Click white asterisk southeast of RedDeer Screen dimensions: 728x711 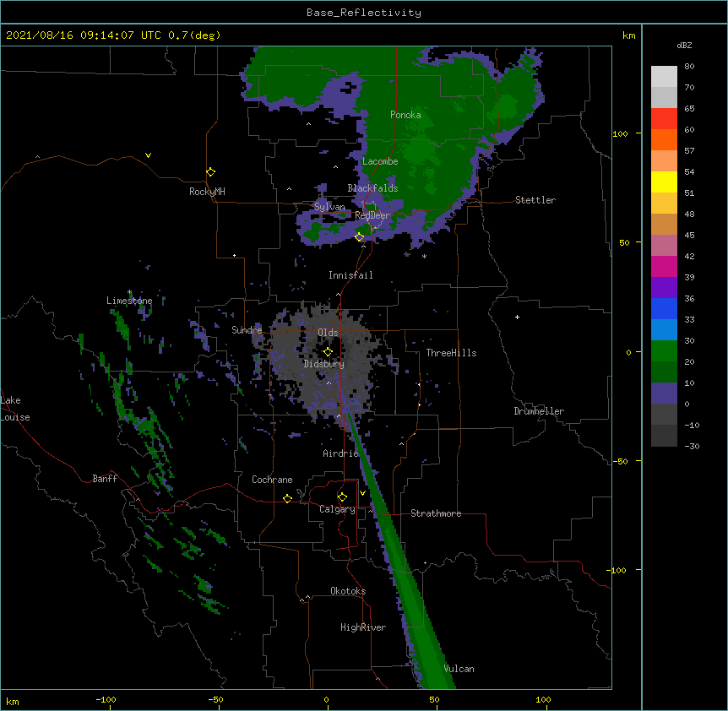pyautogui.click(x=424, y=256)
